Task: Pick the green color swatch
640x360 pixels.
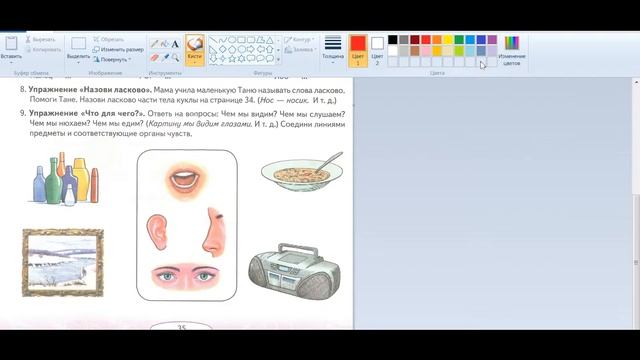Action: [459, 40]
